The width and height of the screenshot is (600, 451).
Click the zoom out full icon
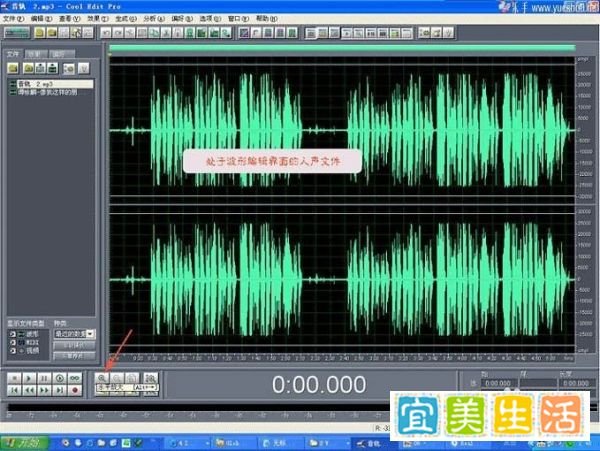click(x=132, y=378)
